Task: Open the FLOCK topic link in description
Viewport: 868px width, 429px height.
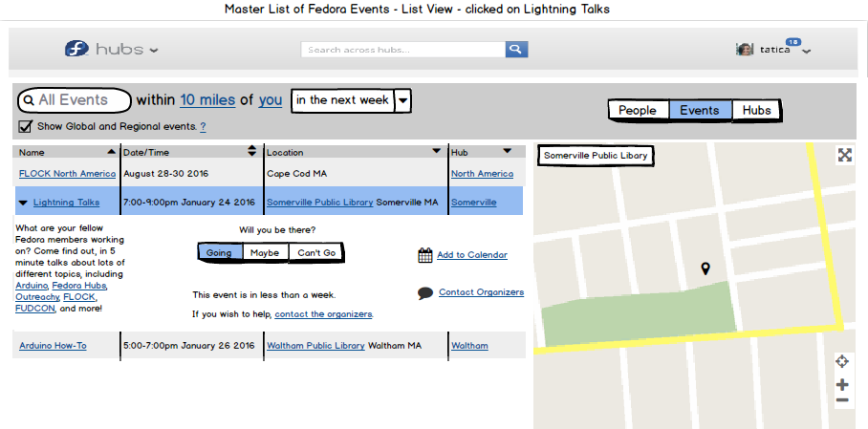Action: (79, 297)
